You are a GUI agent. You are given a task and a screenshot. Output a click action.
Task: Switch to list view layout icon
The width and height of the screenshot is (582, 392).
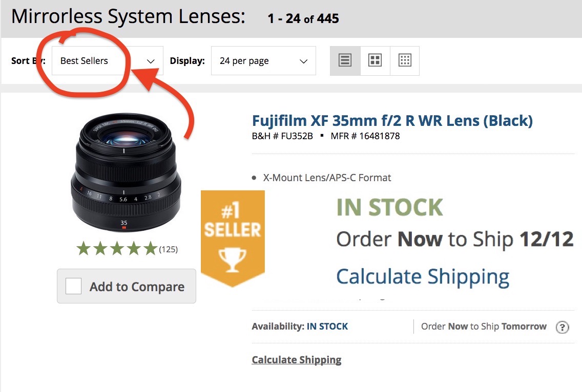pyautogui.click(x=345, y=60)
